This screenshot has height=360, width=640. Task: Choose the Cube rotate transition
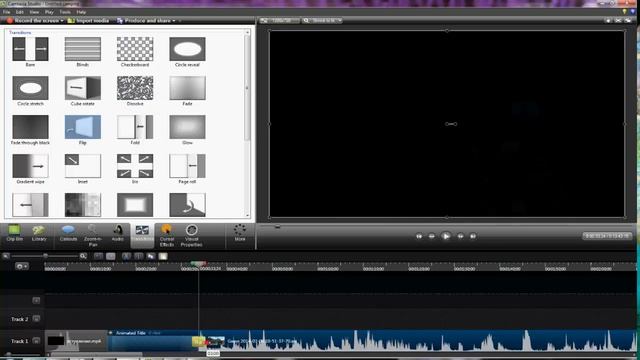coord(82,88)
